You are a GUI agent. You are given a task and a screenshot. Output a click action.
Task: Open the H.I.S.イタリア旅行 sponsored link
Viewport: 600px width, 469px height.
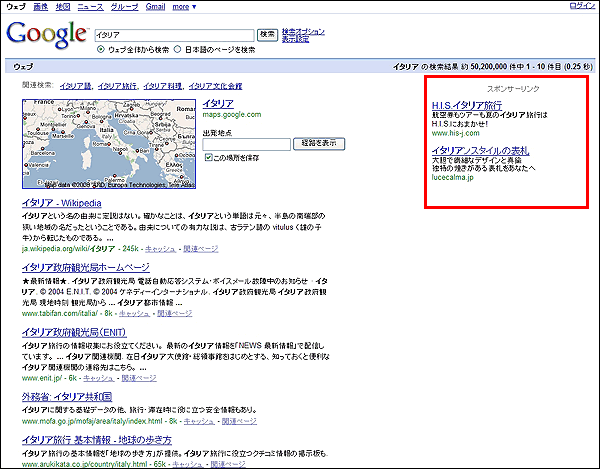point(468,106)
